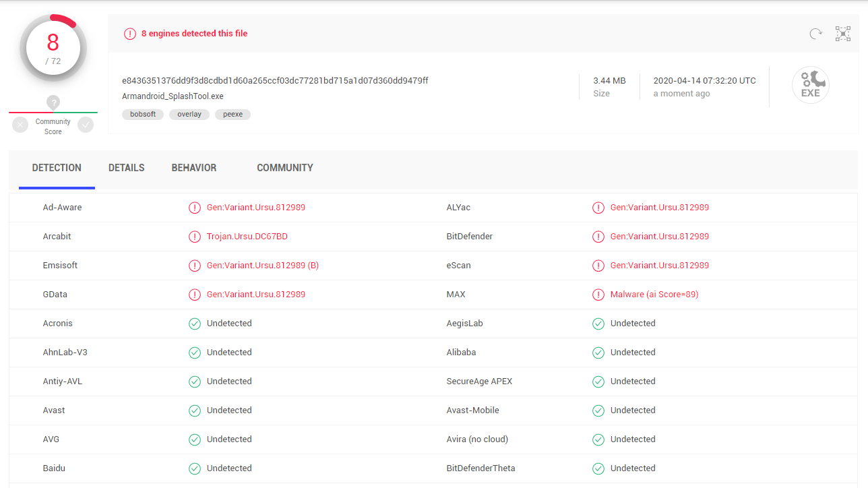Click Arcabit result Trojan.Ursu.DC67BD
This screenshot has height=488, width=868.
point(247,237)
